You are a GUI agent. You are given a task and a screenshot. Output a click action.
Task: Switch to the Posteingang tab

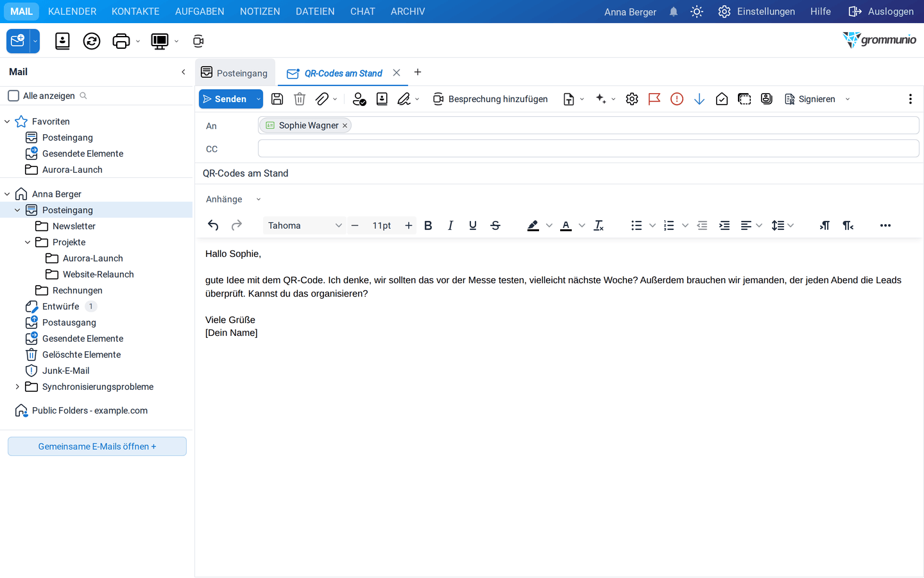tap(235, 73)
